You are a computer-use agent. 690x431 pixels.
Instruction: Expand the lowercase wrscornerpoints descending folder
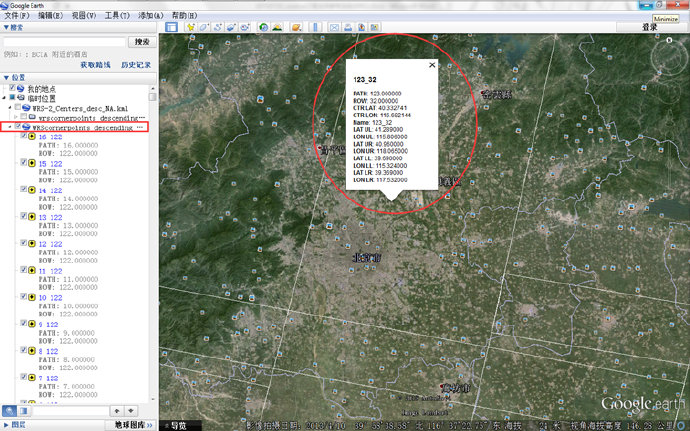[x=16, y=117]
